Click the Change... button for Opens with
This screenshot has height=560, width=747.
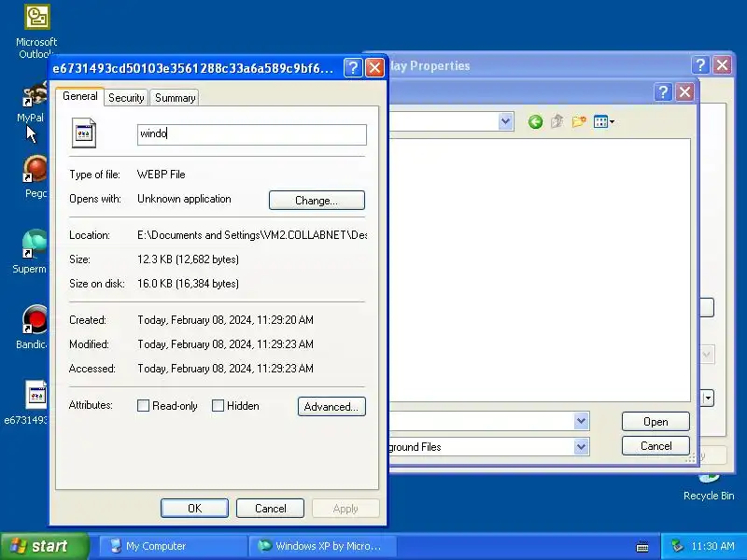(x=317, y=201)
